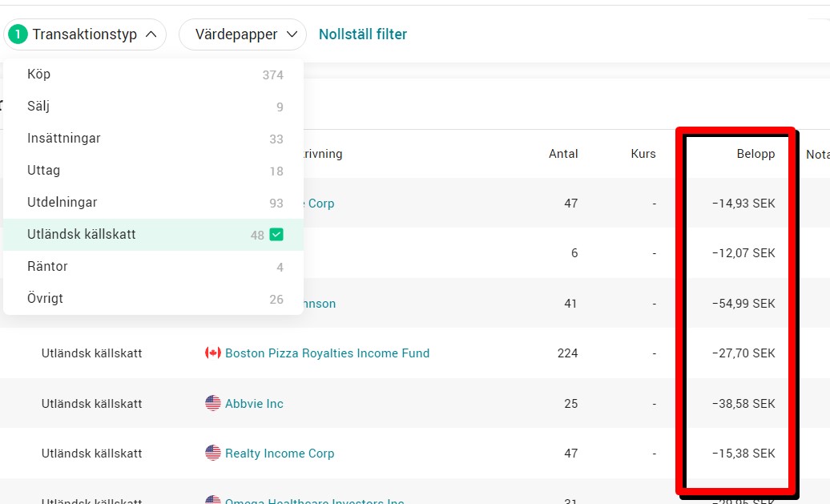Collapse the Transaktionstyp dropdown chevron
Viewport: 830px width, 504px height.
pyautogui.click(x=151, y=34)
